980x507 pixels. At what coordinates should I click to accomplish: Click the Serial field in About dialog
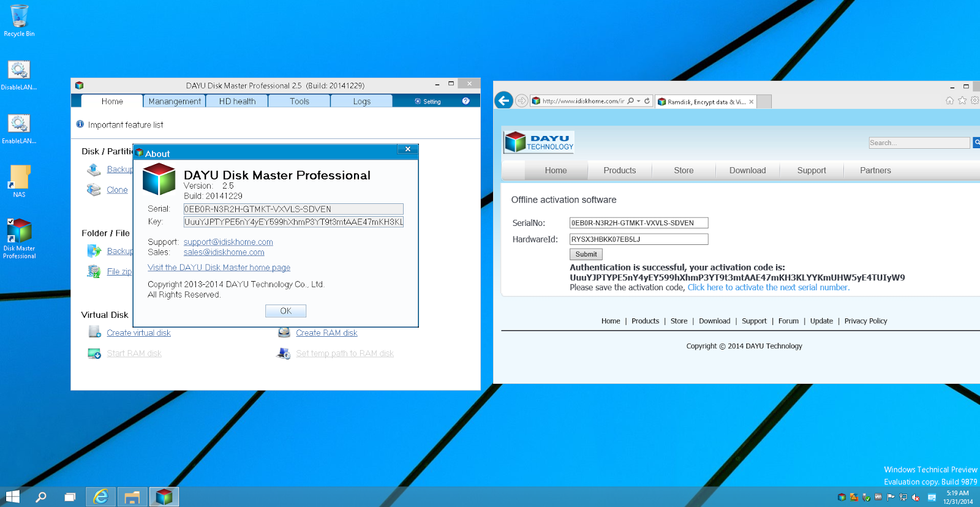pos(293,209)
